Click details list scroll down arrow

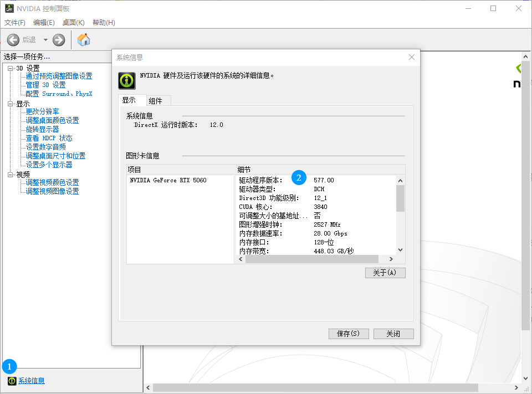coord(400,250)
